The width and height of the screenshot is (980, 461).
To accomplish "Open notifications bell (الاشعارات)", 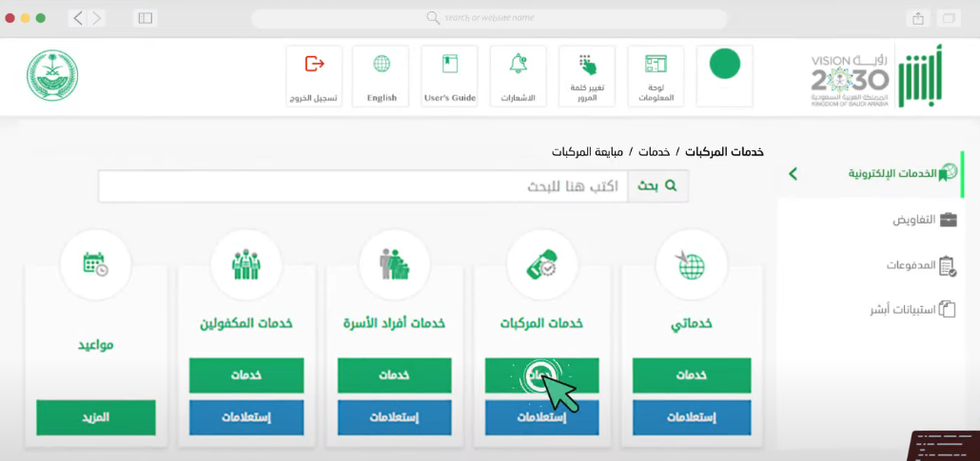I will [519, 65].
